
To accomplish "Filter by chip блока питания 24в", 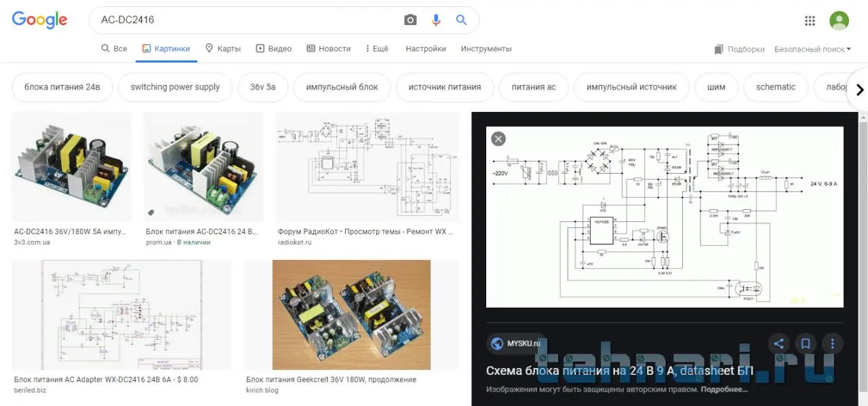I will pyautogui.click(x=62, y=87).
